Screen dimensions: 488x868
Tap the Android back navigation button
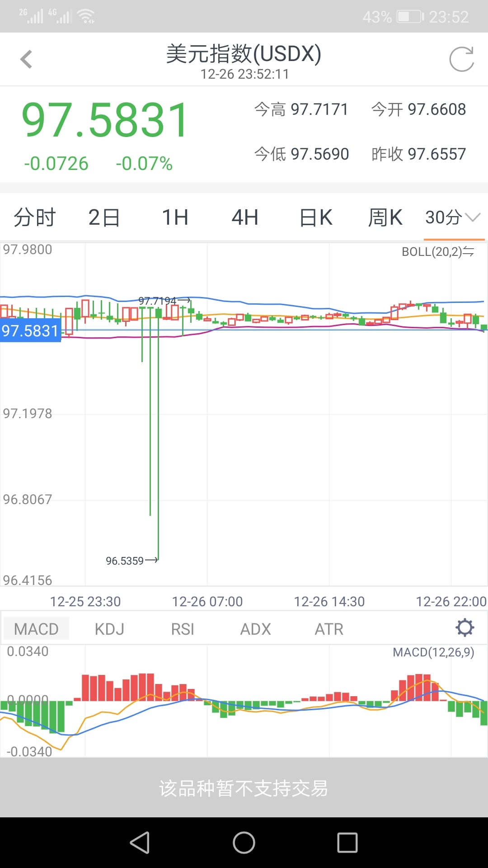coord(140,843)
